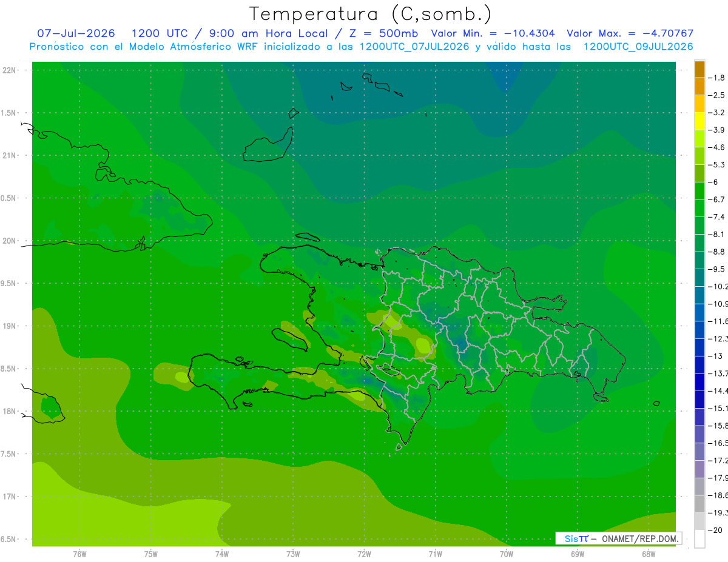Click the "-8.8" colorbar label
728x562 pixels.
point(716,252)
